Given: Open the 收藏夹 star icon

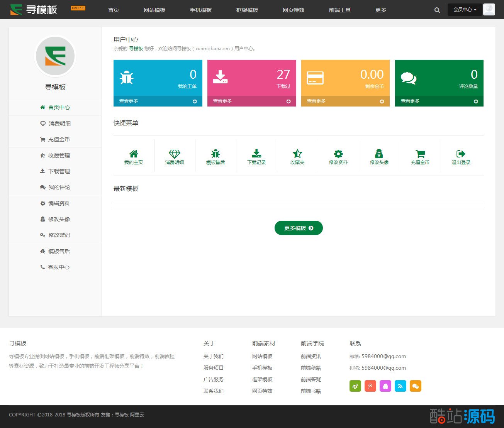Looking at the screenshot, I should click(x=297, y=154).
